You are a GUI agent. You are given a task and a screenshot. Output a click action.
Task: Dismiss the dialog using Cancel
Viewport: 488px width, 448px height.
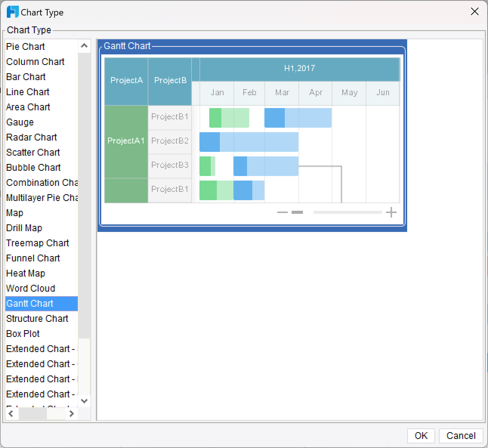pyautogui.click(x=461, y=436)
